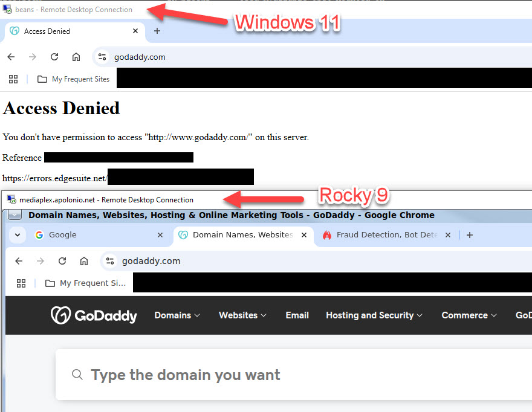This screenshot has height=412, width=532.
Task: Expand tab search dropdown in Rocky 9 Chrome
Action: pos(18,234)
